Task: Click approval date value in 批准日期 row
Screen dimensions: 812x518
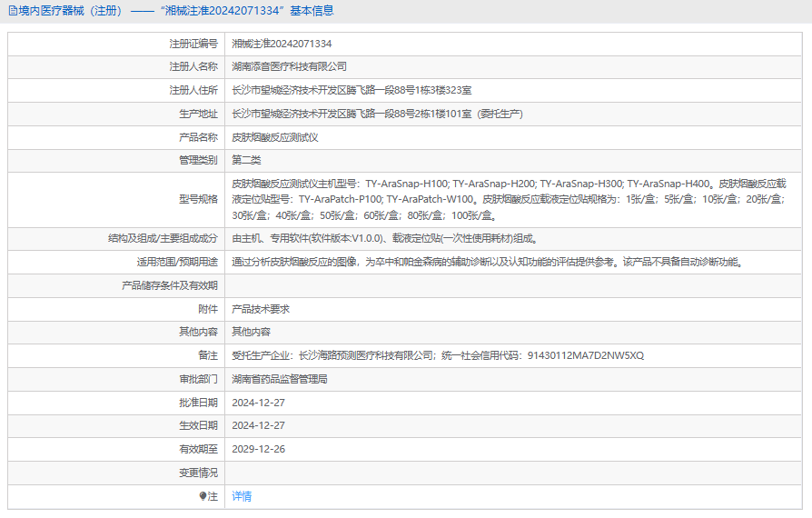Action: pyautogui.click(x=259, y=403)
